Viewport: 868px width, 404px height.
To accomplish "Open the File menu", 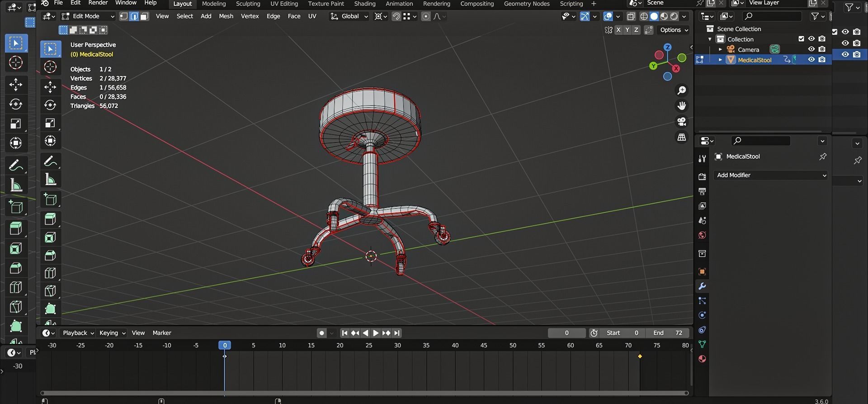I will tap(58, 3).
